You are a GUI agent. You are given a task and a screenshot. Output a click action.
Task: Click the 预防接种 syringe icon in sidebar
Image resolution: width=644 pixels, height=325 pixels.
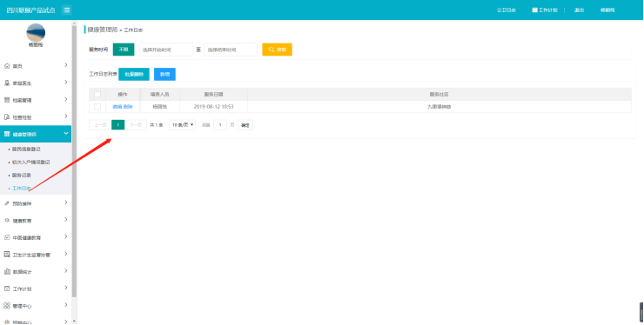pyautogui.click(x=7, y=203)
